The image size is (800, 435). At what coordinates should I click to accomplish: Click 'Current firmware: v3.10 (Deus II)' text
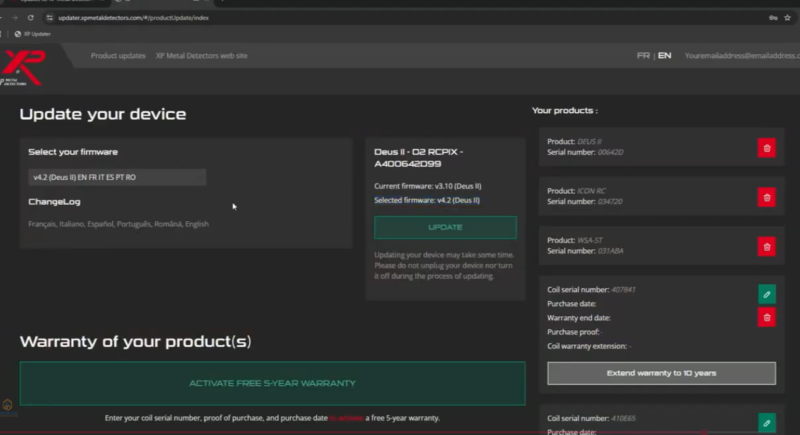point(428,186)
